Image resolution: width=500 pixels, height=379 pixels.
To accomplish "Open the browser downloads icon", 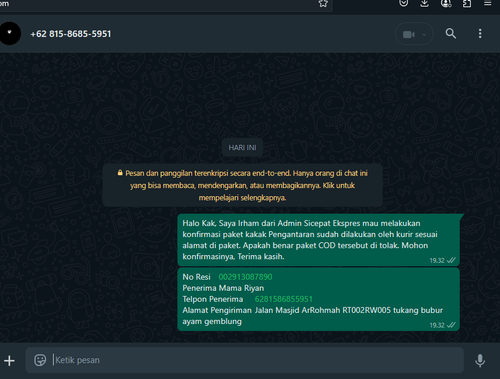I will tap(424, 3).
